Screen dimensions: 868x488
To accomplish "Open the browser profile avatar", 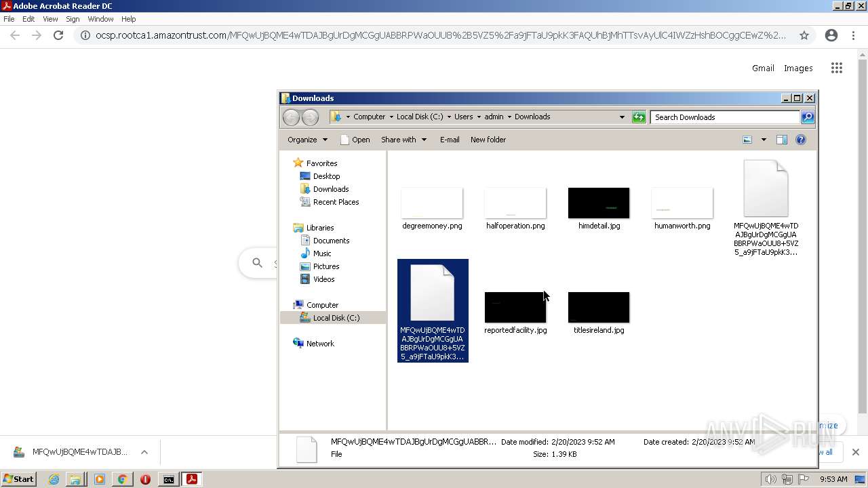I will pos(831,35).
